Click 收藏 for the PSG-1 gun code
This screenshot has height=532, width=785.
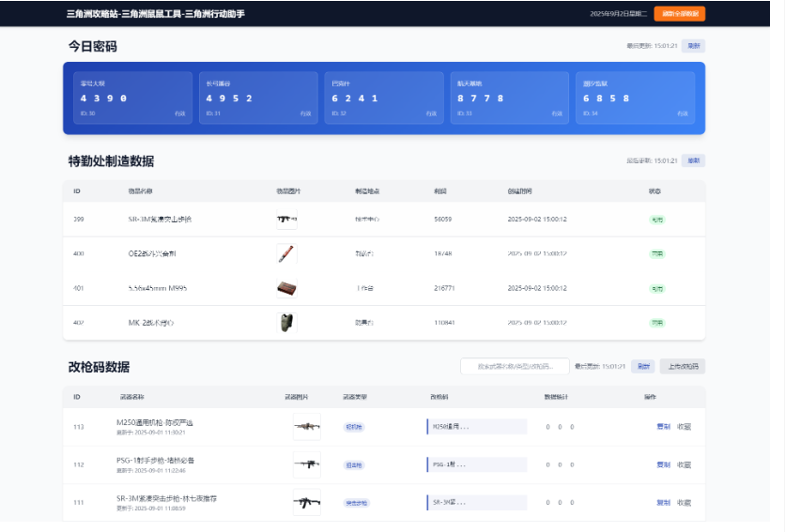(684, 464)
